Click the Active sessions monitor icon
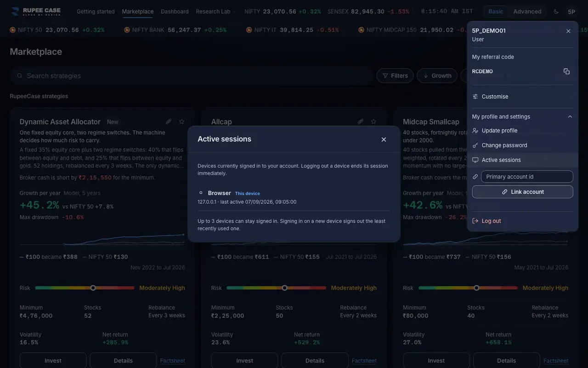 475,160
